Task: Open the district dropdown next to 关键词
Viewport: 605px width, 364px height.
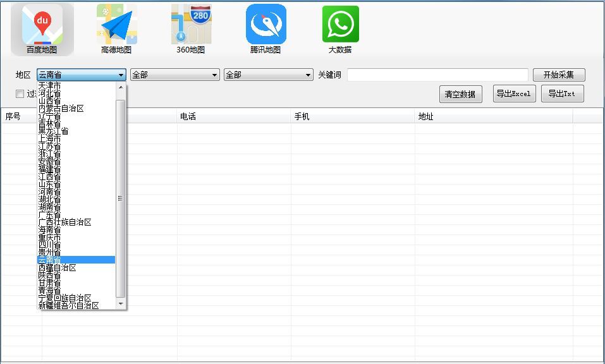Action: pyautogui.click(x=308, y=75)
